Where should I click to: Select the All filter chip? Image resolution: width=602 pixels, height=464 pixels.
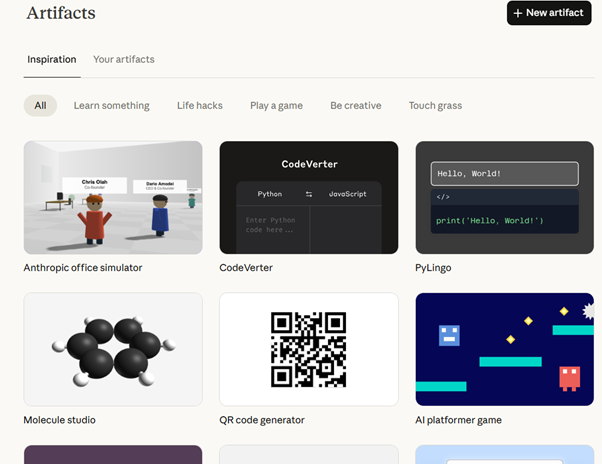tap(40, 105)
